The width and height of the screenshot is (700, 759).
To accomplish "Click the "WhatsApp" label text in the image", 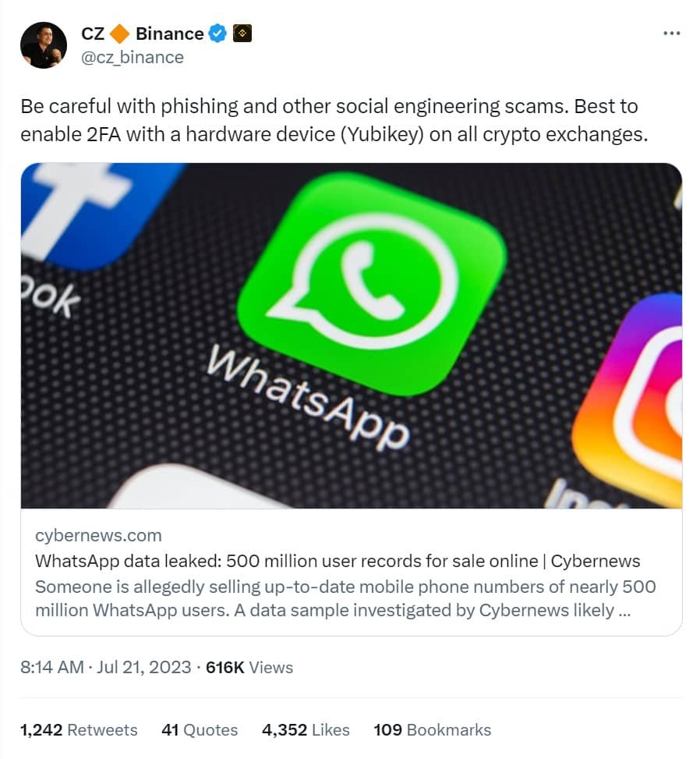I will coord(308,397).
